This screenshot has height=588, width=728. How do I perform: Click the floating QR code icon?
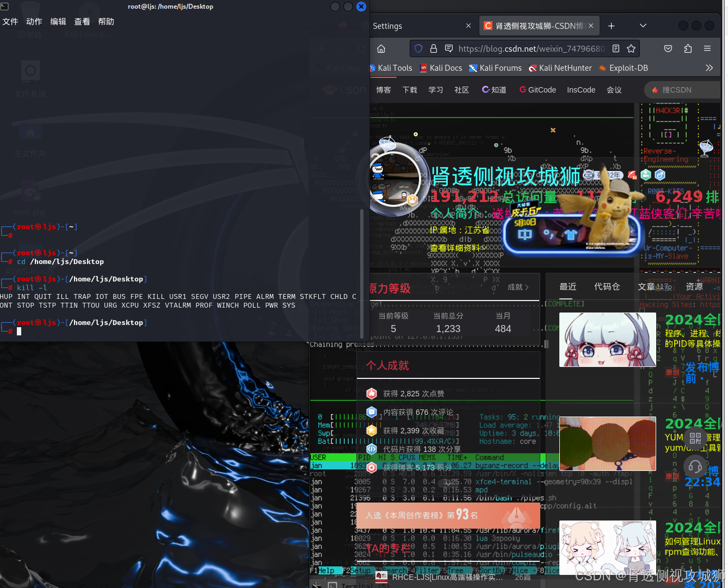click(695, 438)
